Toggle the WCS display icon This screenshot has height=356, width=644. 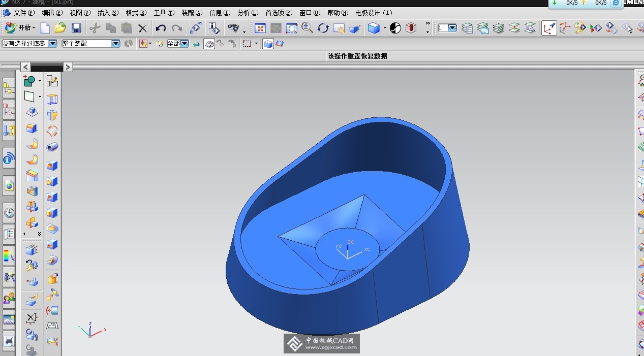(x=549, y=28)
